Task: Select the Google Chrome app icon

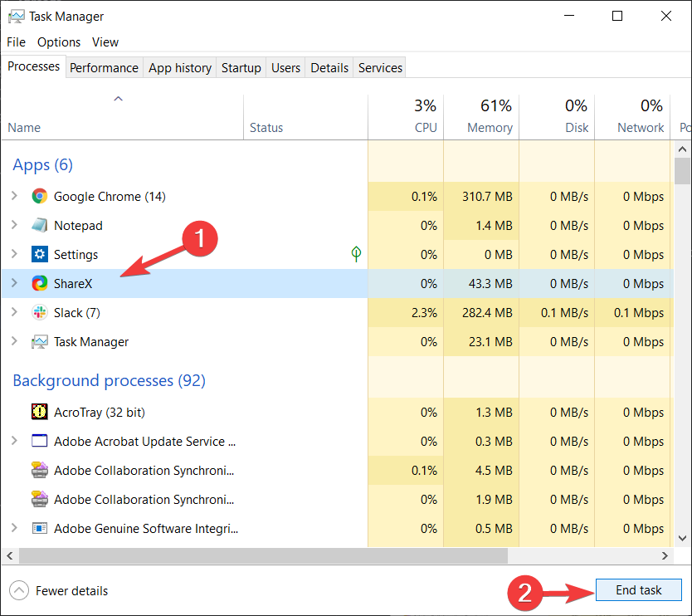Action: click(39, 196)
